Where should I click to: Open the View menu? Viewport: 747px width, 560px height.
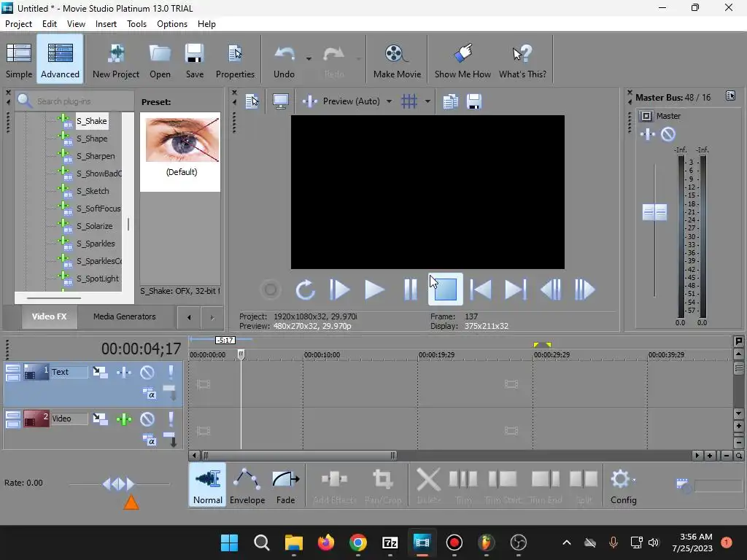76,24
